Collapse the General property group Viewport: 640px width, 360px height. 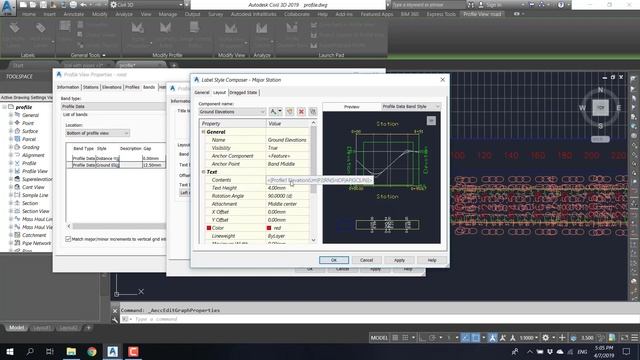[x=203, y=132]
